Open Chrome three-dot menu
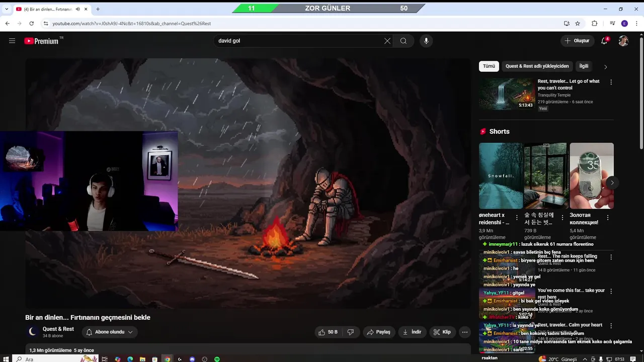 coord(636,23)
